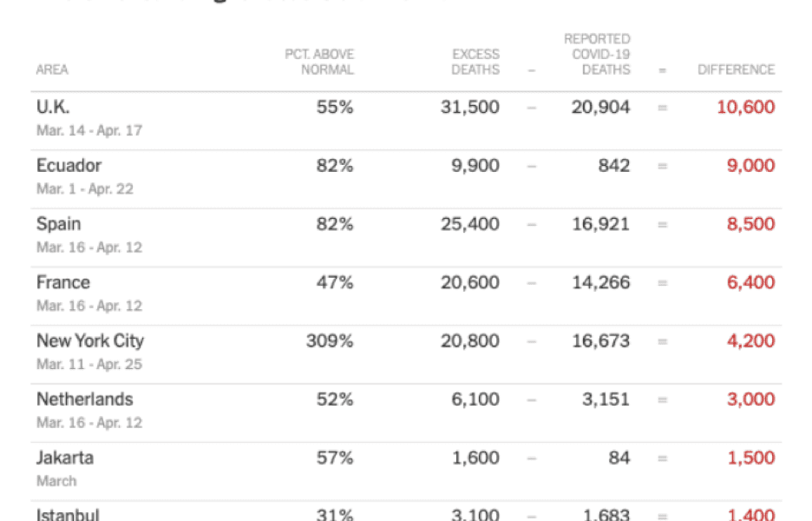Click the red 4,200 difference value

(751, 341)
